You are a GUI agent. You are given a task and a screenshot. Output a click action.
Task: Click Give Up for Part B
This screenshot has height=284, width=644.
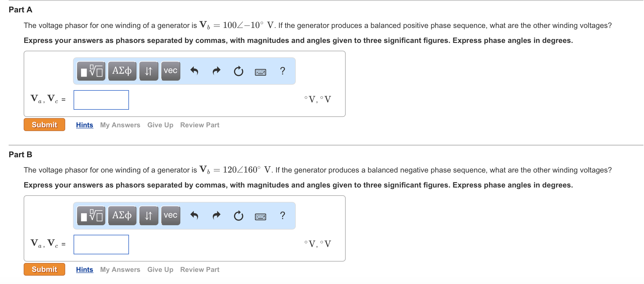(x=160, y=269)
